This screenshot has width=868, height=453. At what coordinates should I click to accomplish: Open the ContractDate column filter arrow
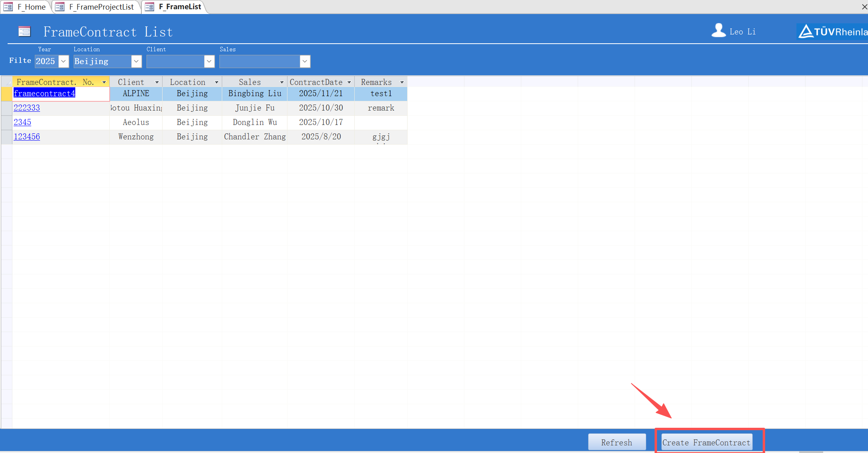tap(349, 82)
